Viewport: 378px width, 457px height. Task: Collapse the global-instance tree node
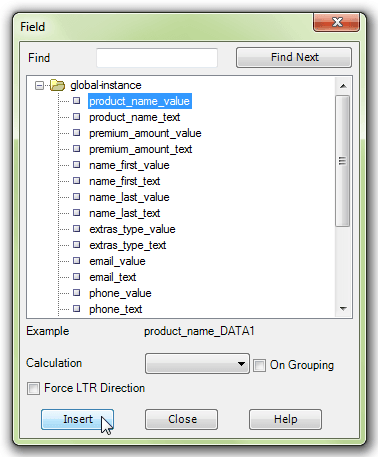click(x=39, y=85)
